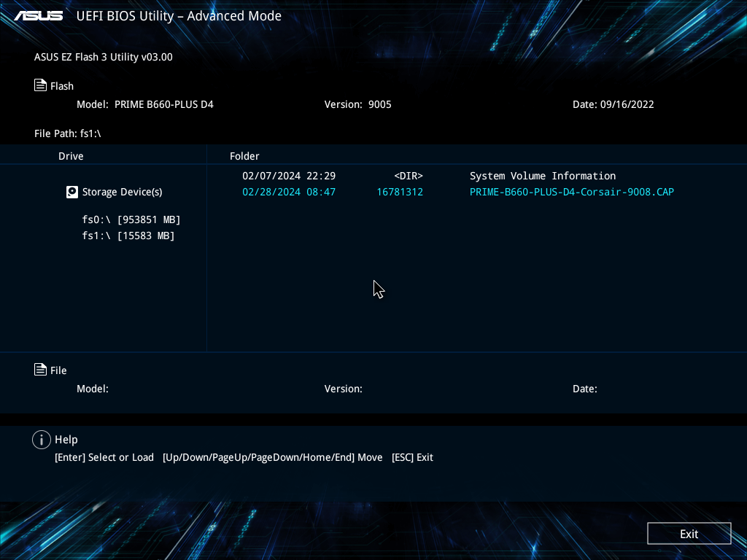Click the Storage Device(s) label
The width and height of the screenshot is (747, 560).
[x=122, y=192]
